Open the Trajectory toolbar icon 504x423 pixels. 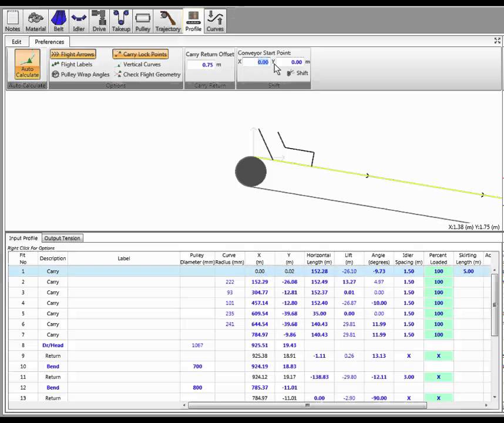168,21
